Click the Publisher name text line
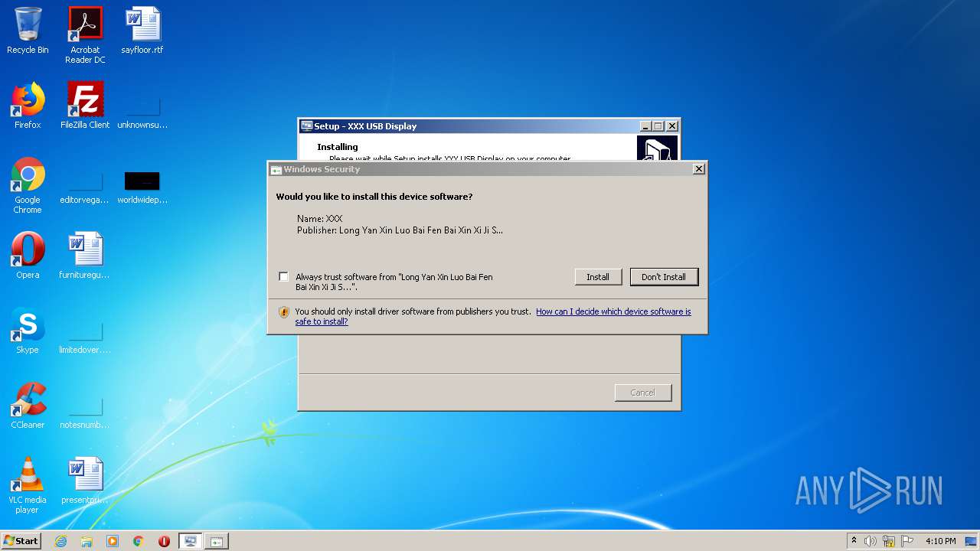The image size is (980, 551). pos(400,230)
